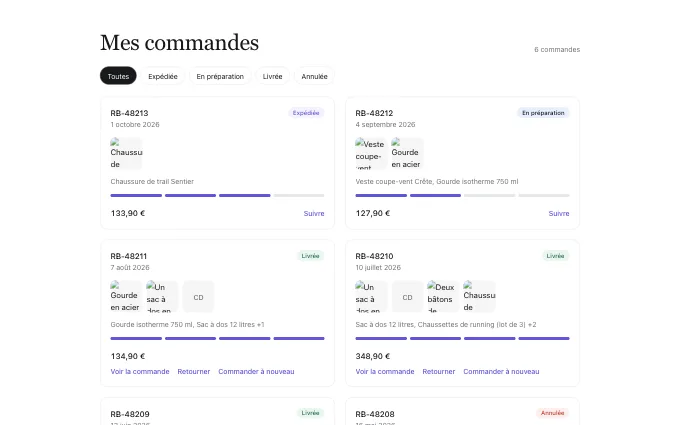Click the En préparation badge on RB-48212

coord(543,113)
